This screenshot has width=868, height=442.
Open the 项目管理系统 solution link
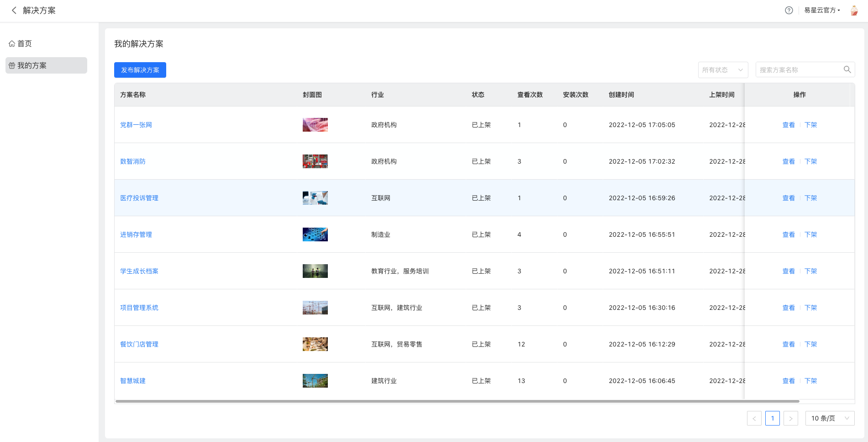click(139, 308)
